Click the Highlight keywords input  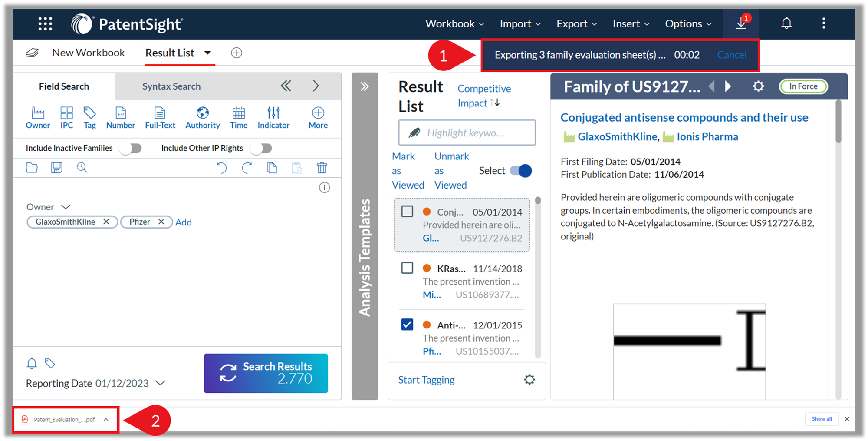tap(467, 133)
